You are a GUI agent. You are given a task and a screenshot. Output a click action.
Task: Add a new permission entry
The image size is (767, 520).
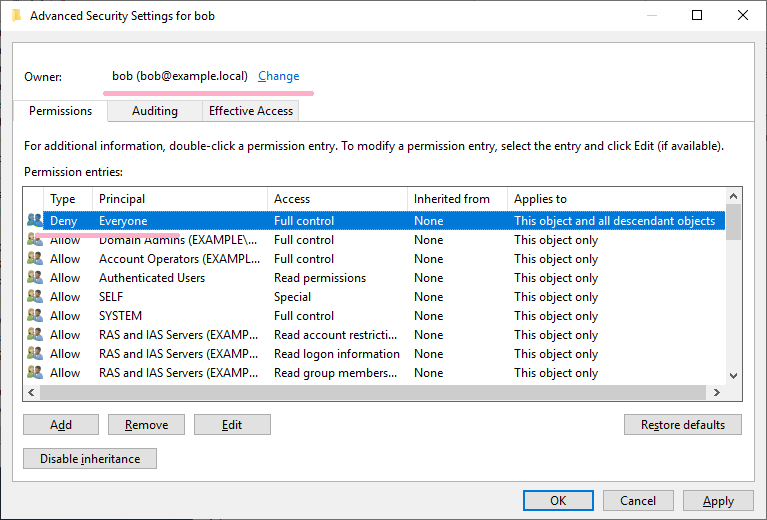[61, 425]
